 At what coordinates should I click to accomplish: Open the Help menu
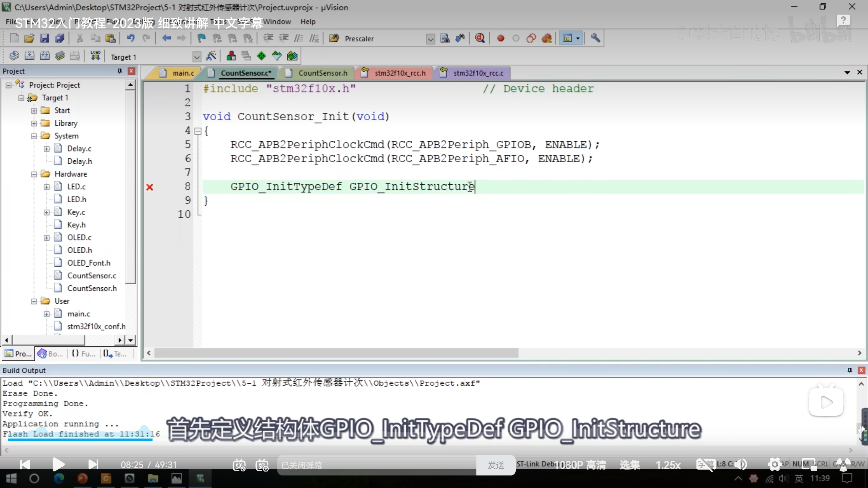pos(308,22)
